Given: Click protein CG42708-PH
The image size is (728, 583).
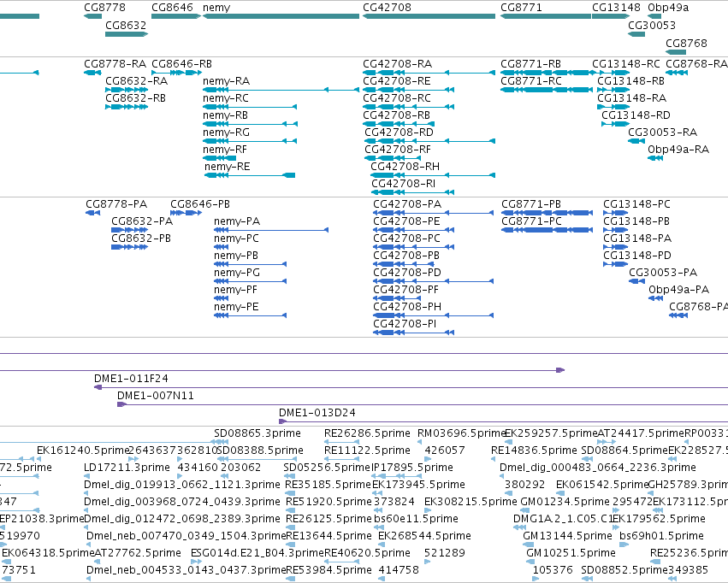Looking at the screenshot, I should pyautogui.click(x=433, y=315).
